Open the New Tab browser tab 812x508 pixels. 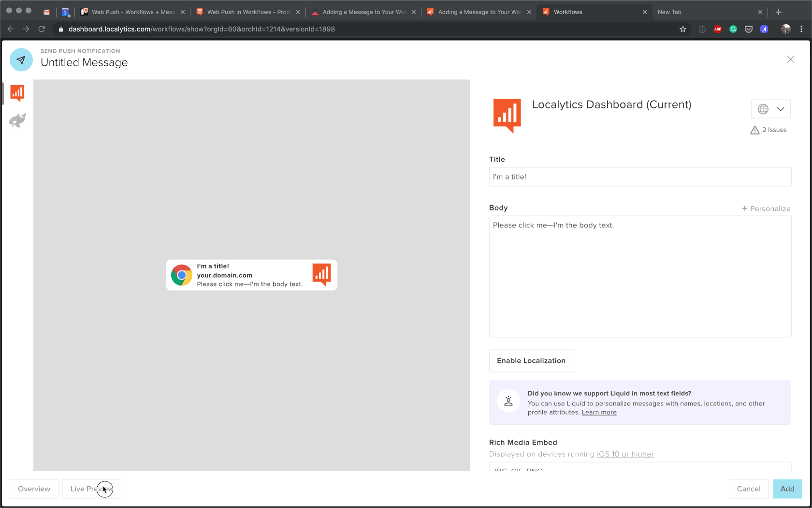pos(706,12)
